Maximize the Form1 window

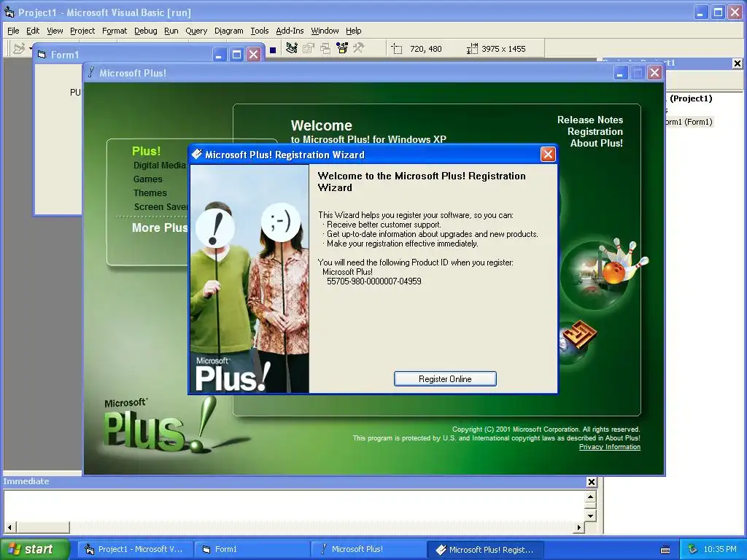click(236, 54)
